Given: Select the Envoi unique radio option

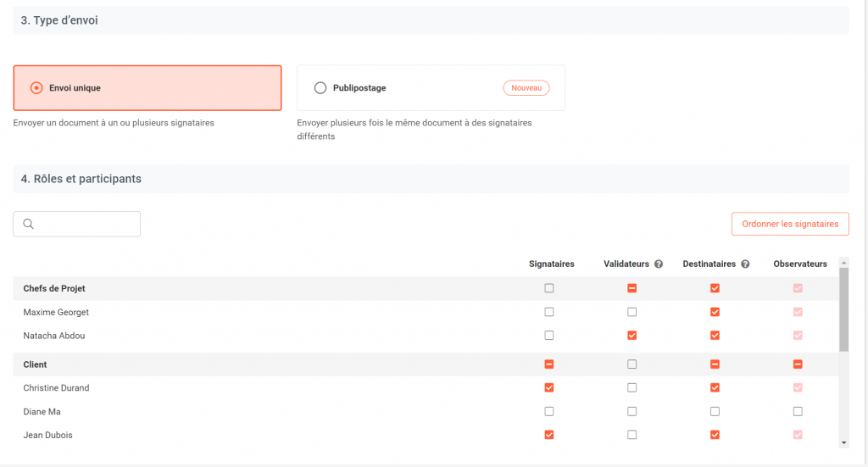Looking at the screenshot, I should coord(36,88).
